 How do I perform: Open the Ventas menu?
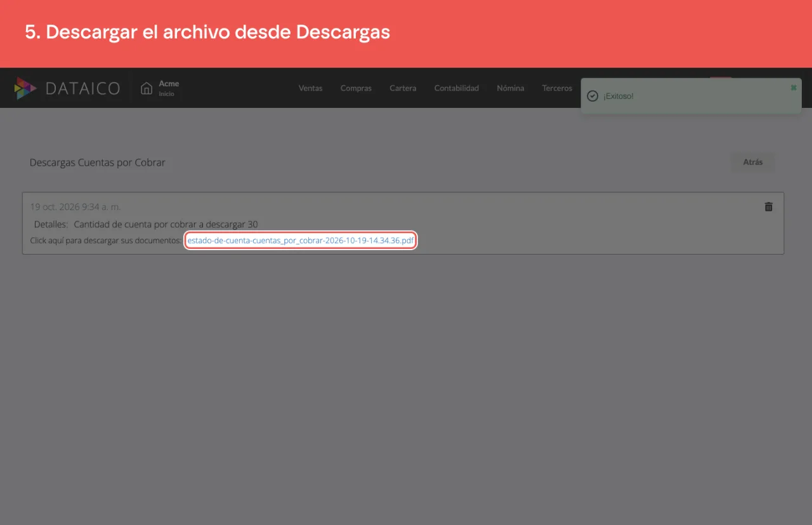point(310,88)
